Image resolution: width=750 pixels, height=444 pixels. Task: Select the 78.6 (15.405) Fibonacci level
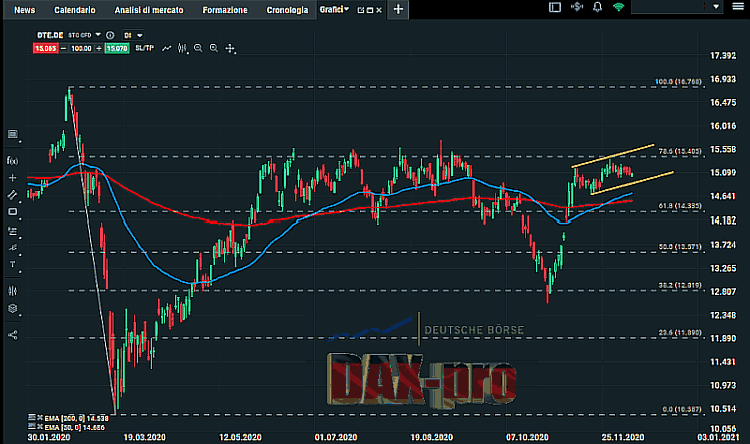tap(680, 151)
